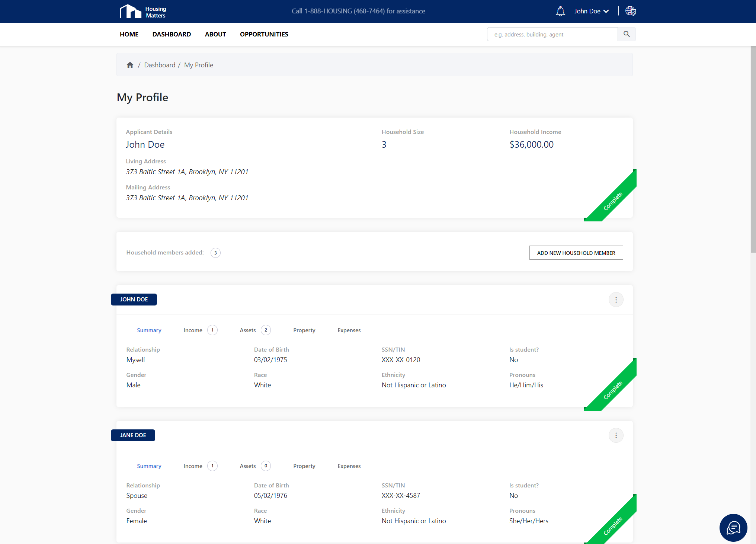Switch to John Doe's Income tab
This screenshot has height=544, width=756.
click(193, 330)
